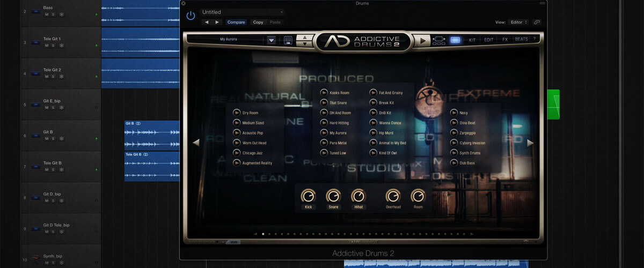This screenshot has width=644, height=268.
Task: Preview the That Snare preset
Action: pos(324,103)
